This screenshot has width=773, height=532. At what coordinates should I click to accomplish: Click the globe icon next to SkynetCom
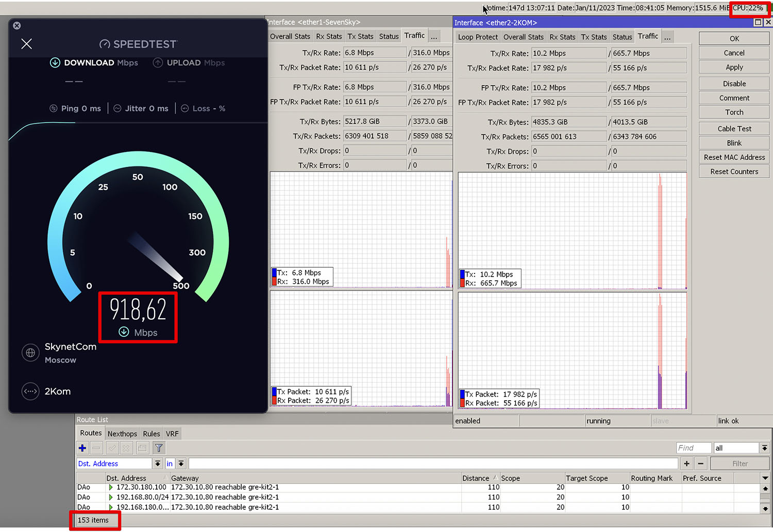30,353
